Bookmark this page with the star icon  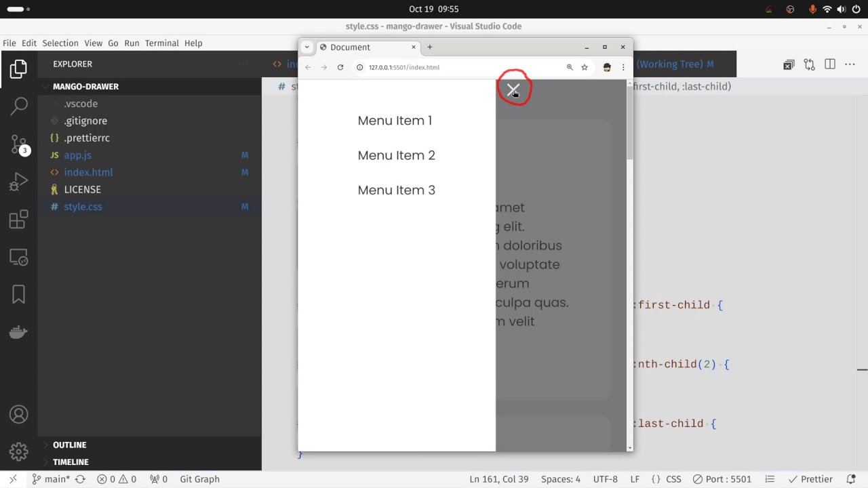pyautogui.click(x=585, y=67)
